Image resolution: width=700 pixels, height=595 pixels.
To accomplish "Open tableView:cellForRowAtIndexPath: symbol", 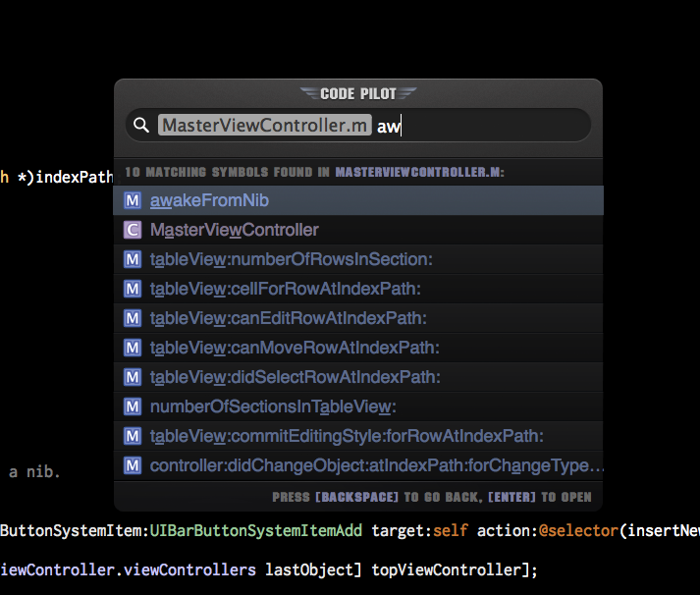I will click(358, 289).
